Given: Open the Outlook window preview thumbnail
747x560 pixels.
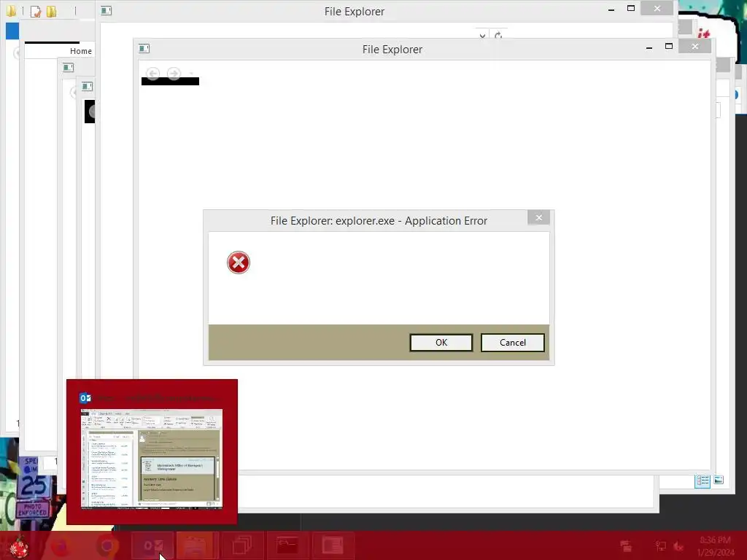Looking at the screenshot, I should click(152, 459).
